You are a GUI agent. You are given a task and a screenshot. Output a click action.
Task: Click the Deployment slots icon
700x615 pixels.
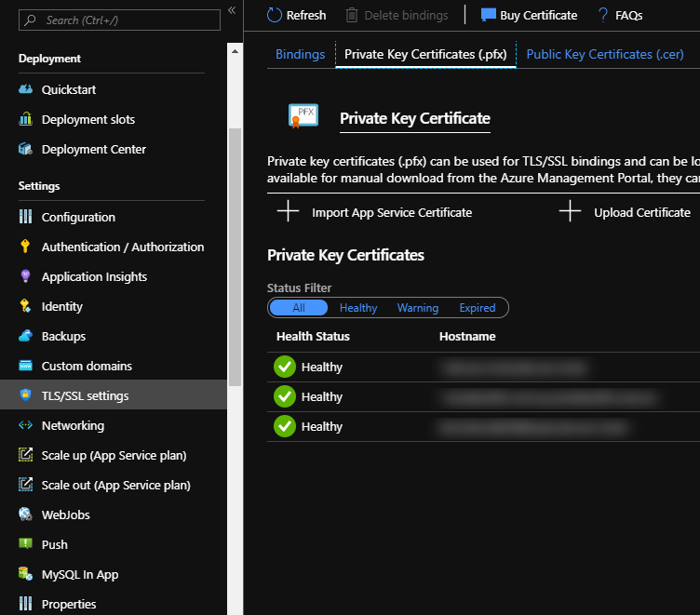point(25,119)
